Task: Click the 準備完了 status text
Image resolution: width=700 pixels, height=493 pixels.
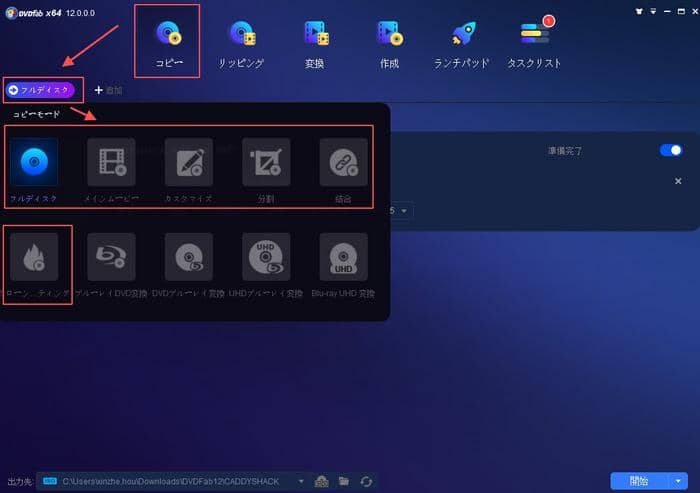Action: tap(565, 151)
